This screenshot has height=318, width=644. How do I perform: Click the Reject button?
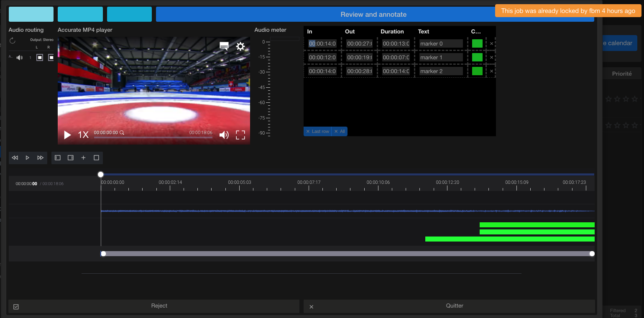tap(154, 306)
